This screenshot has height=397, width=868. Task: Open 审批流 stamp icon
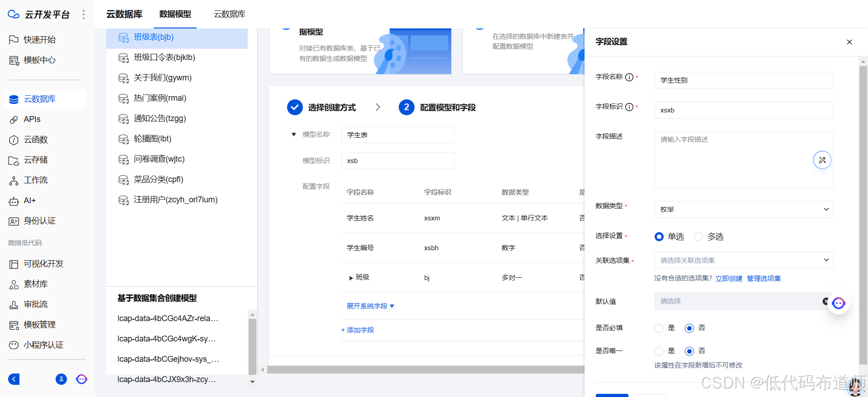14,304
